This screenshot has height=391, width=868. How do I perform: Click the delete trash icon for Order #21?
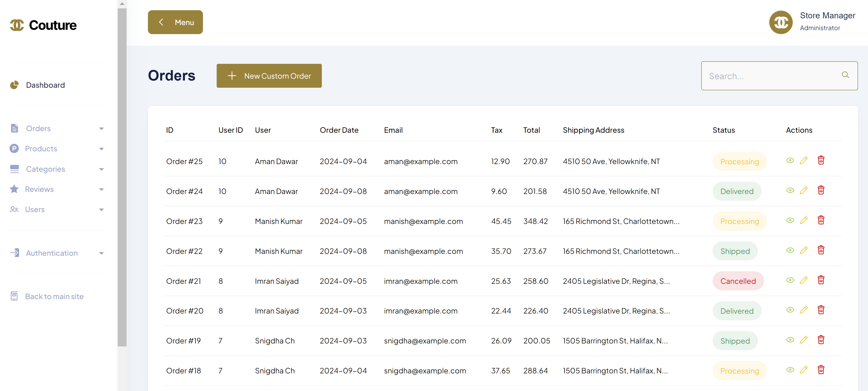click(821, 280)
